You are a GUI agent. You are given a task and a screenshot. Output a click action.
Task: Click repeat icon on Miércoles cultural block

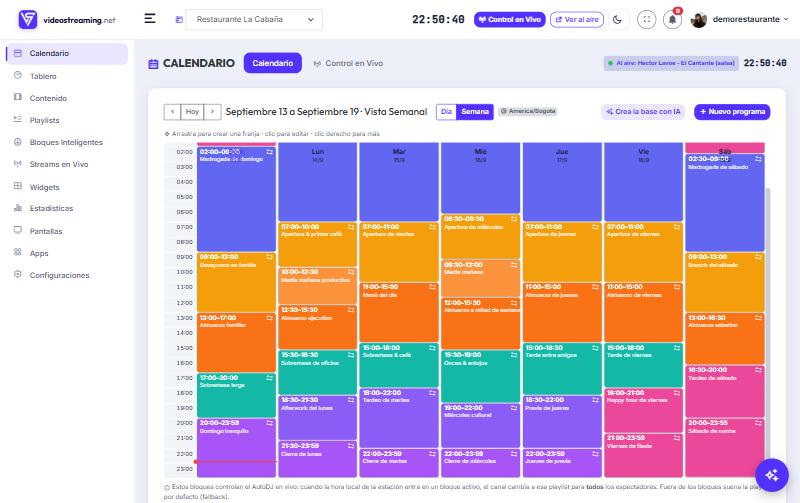(x=514, y=408)
